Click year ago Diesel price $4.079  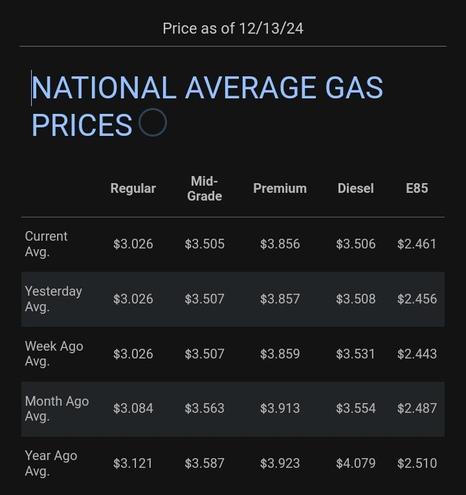point(356,463)
